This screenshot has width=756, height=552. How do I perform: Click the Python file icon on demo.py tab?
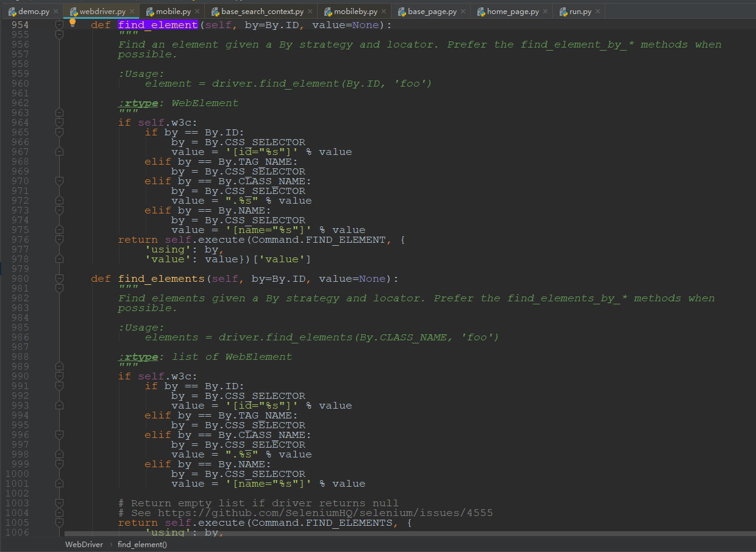[11, 10]
